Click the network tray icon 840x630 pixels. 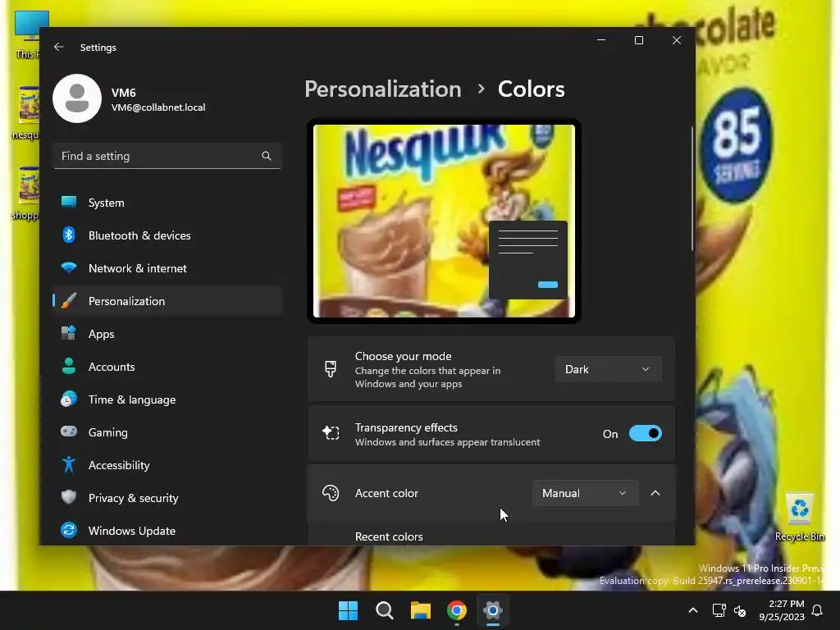719,610
